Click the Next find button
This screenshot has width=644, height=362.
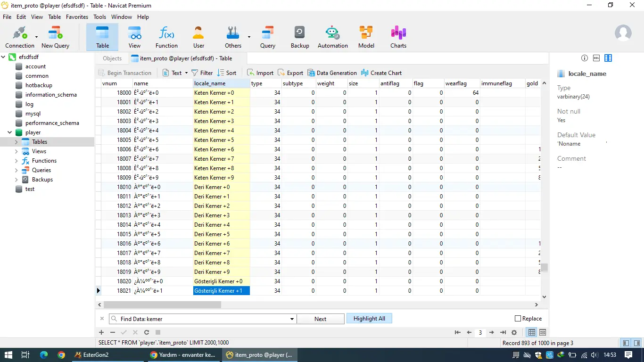pyautogui.click(x=321, y=319)
